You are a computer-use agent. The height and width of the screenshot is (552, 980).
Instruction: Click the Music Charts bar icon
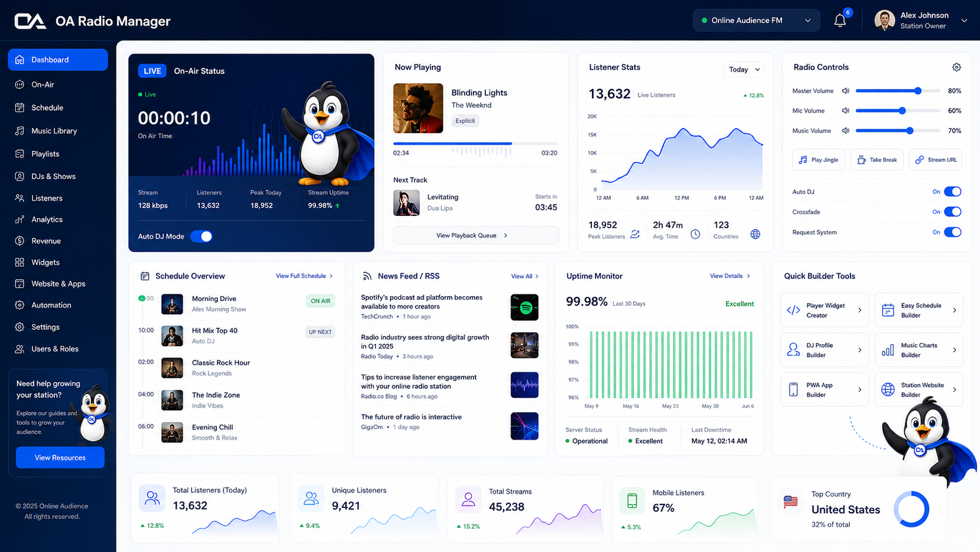[888, 350]
